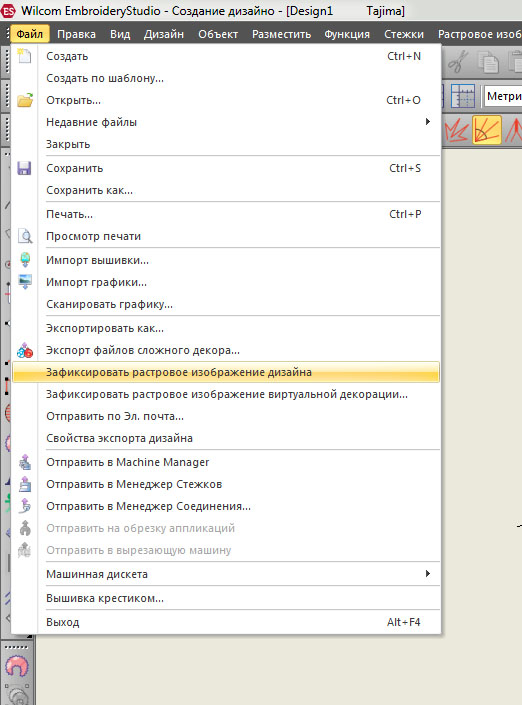Screen dimensions: 522x705
Task: Click the Send to Machine Manager icon
Action: pyautogui.click(x=25, y=462)
